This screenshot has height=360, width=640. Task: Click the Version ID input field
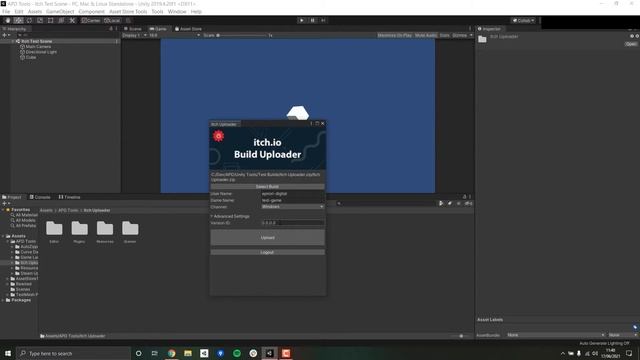(293, 223)
